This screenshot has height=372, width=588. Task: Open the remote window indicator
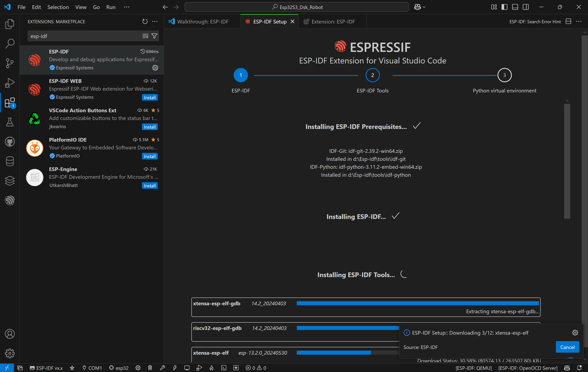[7, 368]
